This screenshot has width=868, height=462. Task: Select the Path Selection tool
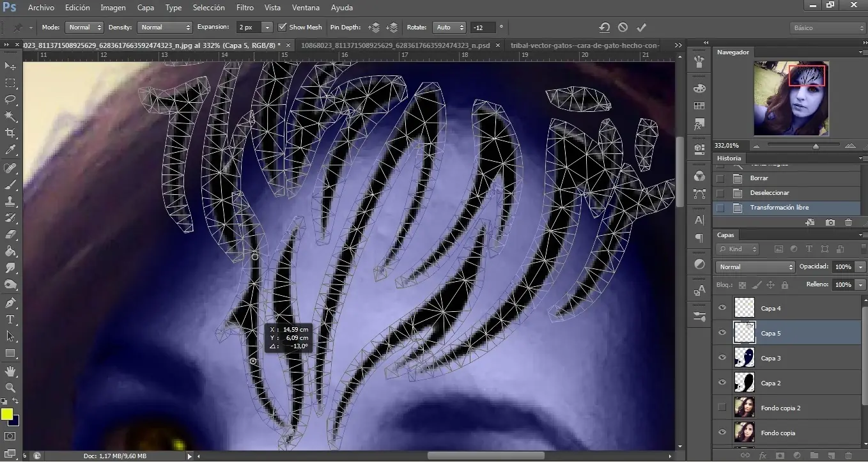pos(10,335)
